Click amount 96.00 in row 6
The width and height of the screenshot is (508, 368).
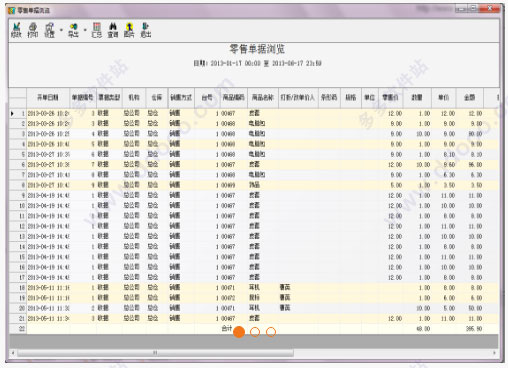(476, 165)
